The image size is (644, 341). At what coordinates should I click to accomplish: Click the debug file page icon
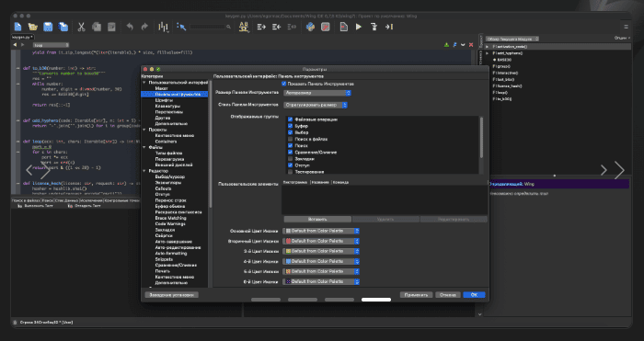[344, 27]
